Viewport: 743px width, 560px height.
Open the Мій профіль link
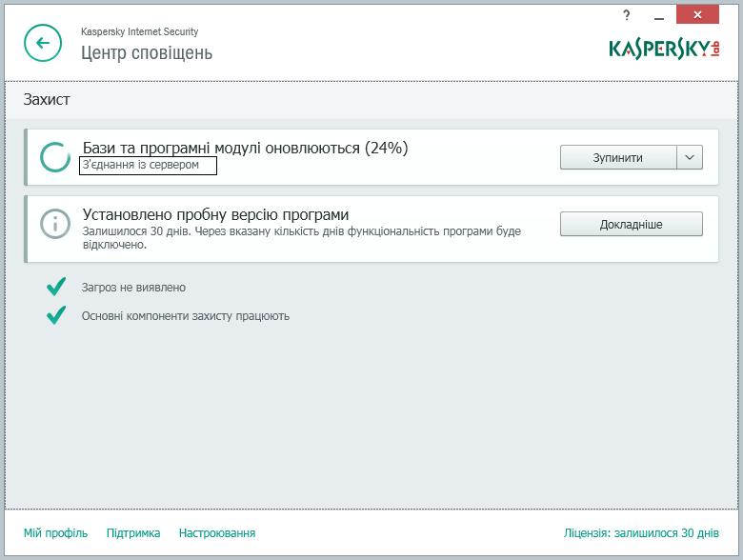[55, 533]
